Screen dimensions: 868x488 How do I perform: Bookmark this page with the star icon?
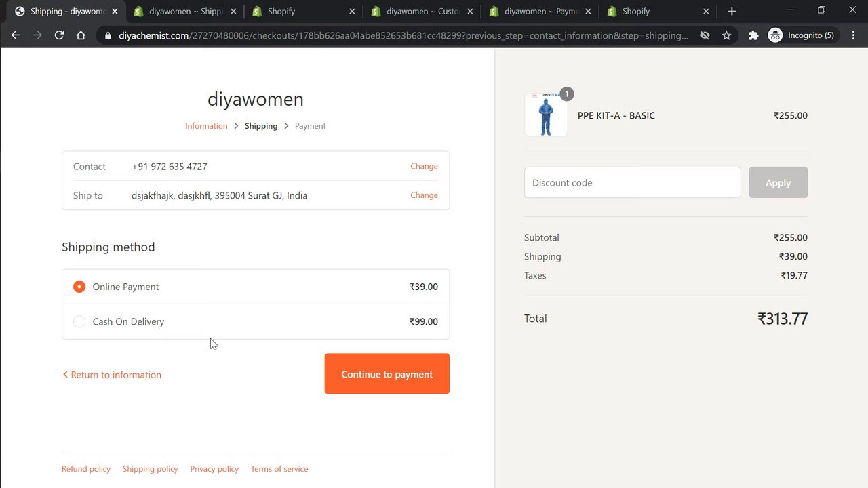tap(726, 35)
